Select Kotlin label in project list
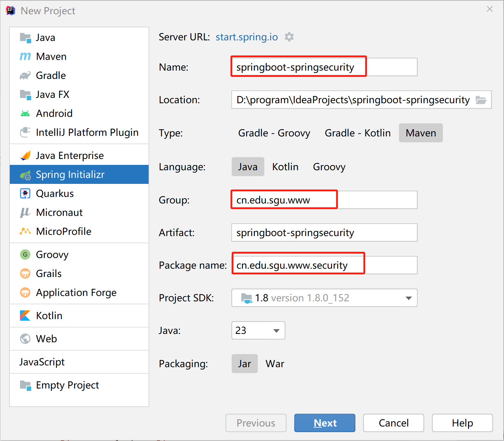Image resolution: width=504 pixels, height=441 pixels. [49, 316]
